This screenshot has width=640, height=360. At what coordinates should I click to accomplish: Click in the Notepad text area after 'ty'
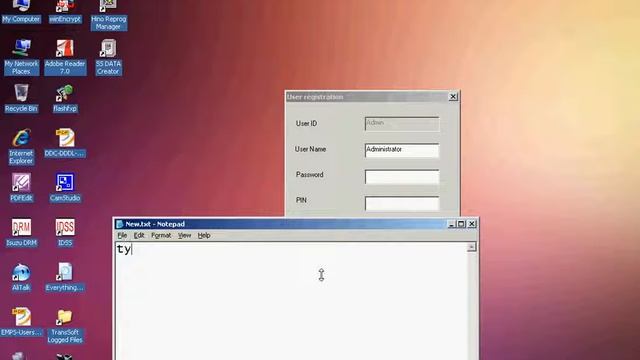tap(132, 249)
